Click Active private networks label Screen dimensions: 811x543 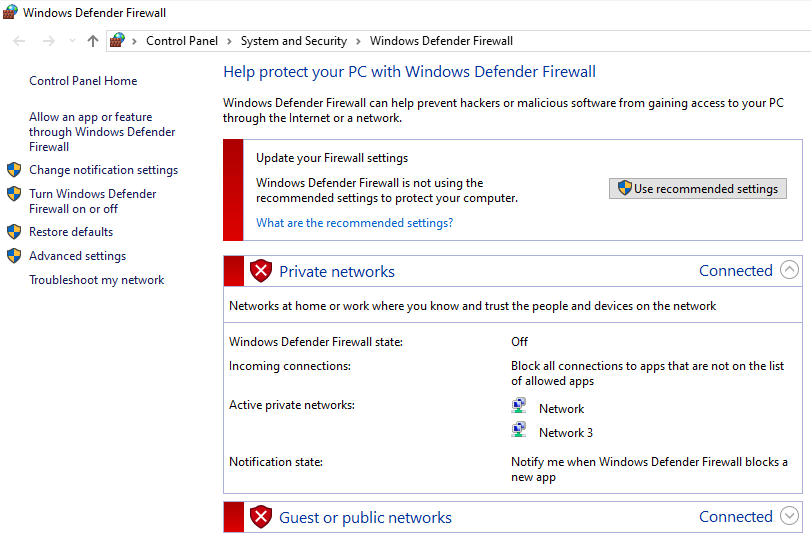coord(292,405)
